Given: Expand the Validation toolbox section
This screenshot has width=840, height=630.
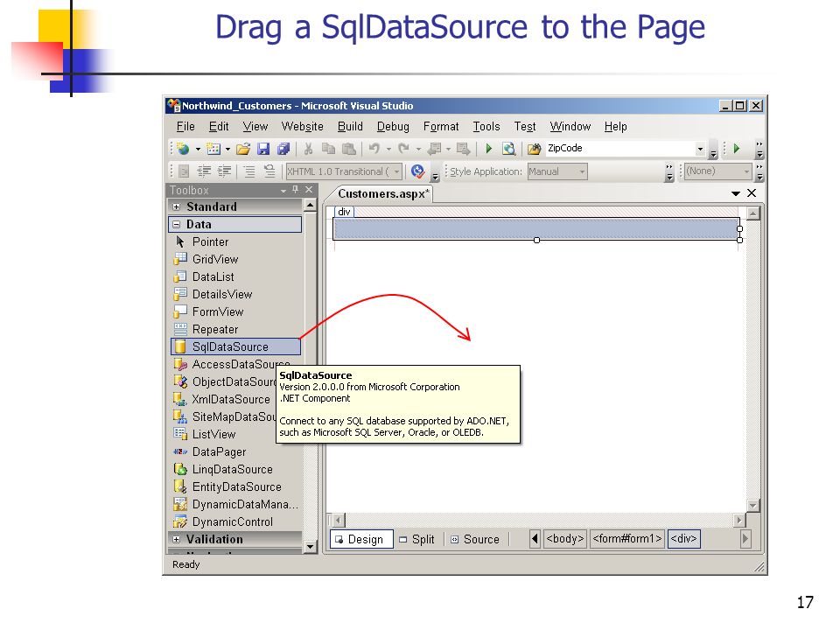Looking at the screenshot, I should [176, 540].
